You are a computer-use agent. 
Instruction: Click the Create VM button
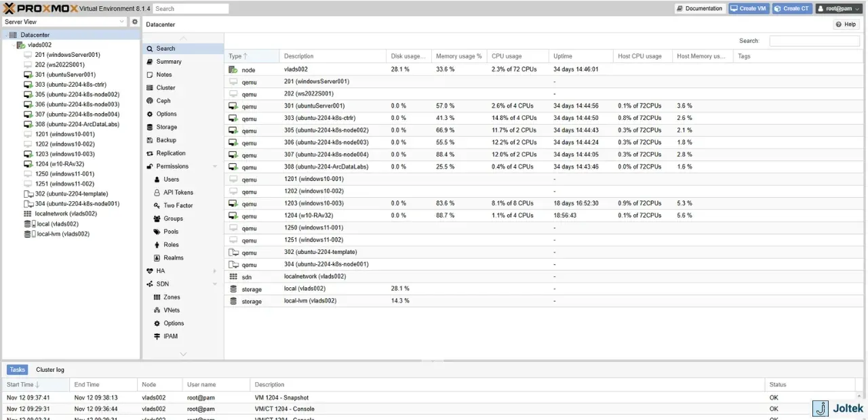[749, 9]
